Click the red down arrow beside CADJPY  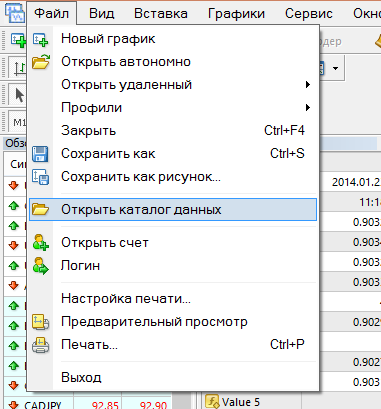pyautogui.click(x=14, y=405)
